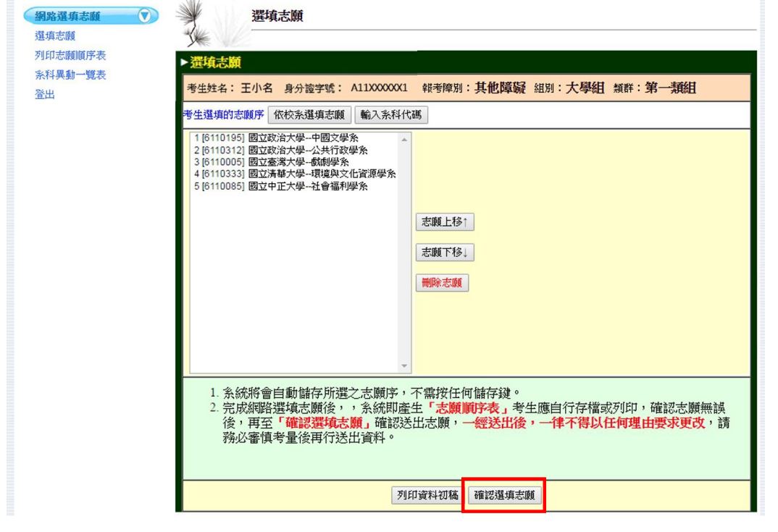The height and width of the screenshot is (532, 778).
Task: Click the 依校系選填志願 button
Action: pyautogui.click(x=309, y=115)
